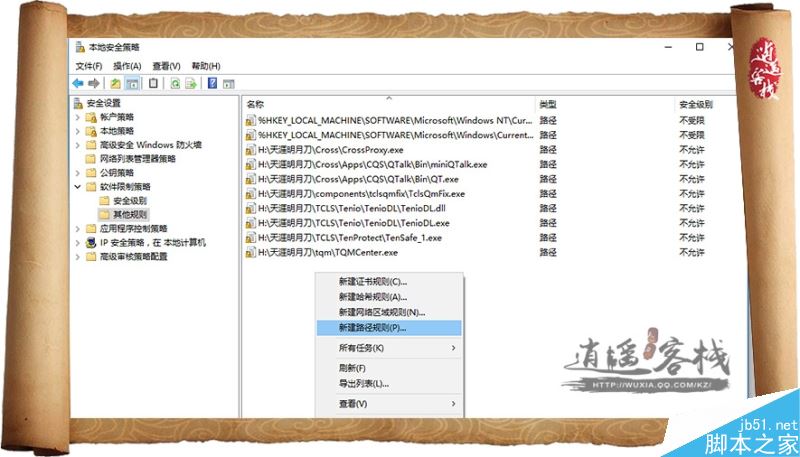Click 不允许 in the TQMCenter.exe row
Screen dimensions: 800x457
click(x=692, y=252)
